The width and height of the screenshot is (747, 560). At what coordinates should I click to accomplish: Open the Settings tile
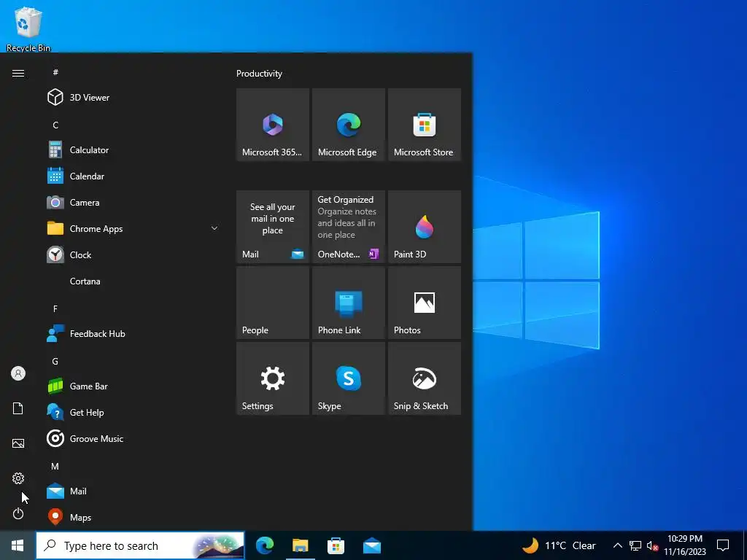(x=273, y=378)
